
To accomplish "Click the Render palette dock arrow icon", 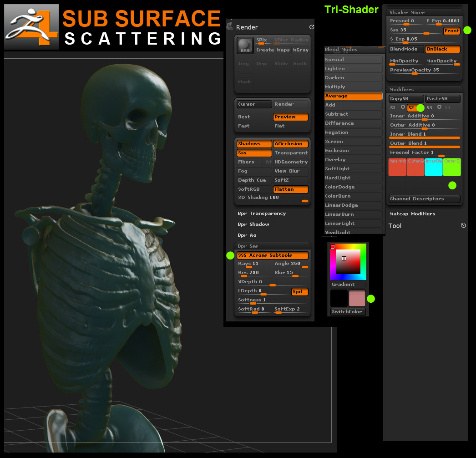I will click(311, 27).
